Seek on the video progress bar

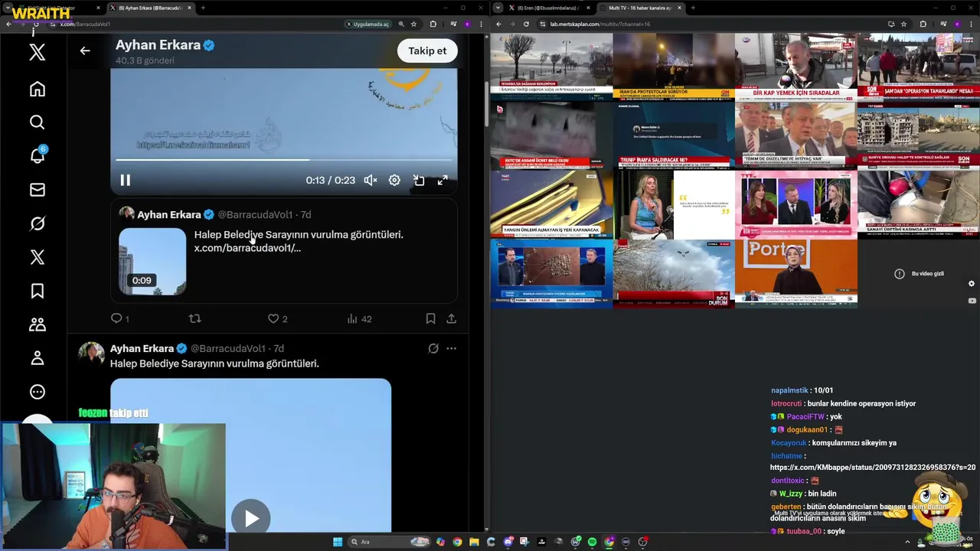point(284,160)
